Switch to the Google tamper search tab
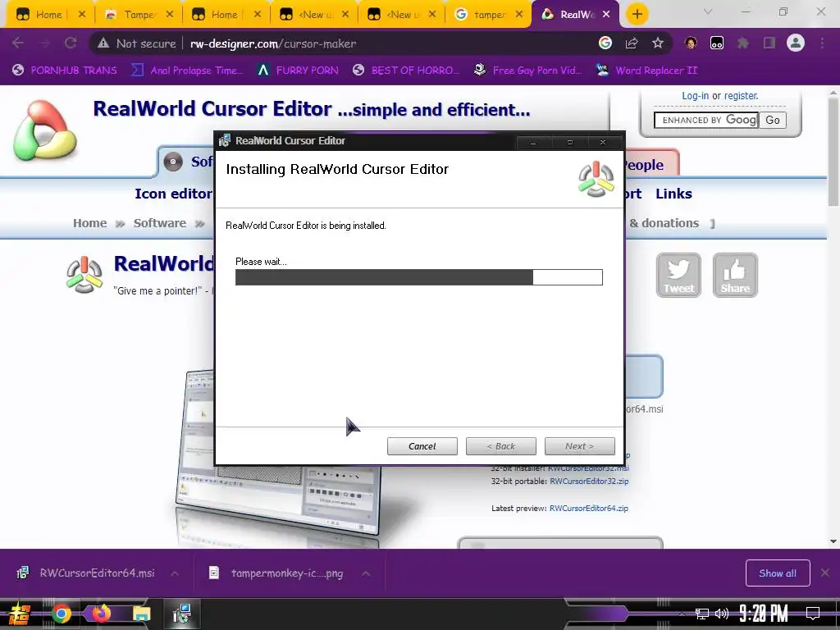840x630 pixels. (x=489, y=15)
